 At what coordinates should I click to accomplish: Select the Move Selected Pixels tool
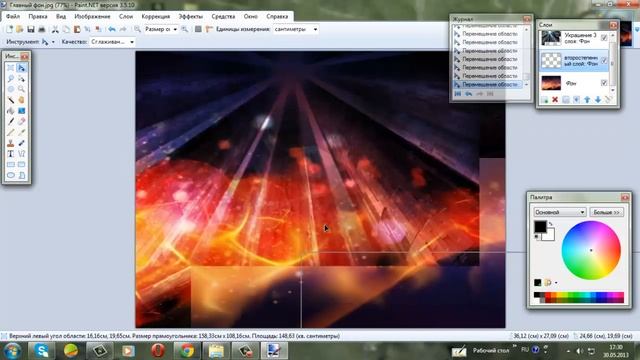21,68
